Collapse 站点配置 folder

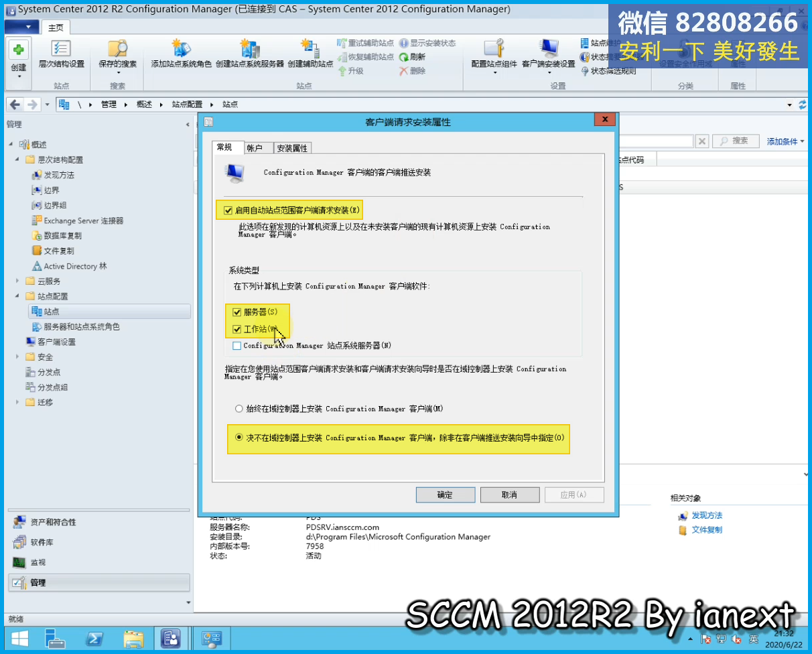(x=17, y=296)
